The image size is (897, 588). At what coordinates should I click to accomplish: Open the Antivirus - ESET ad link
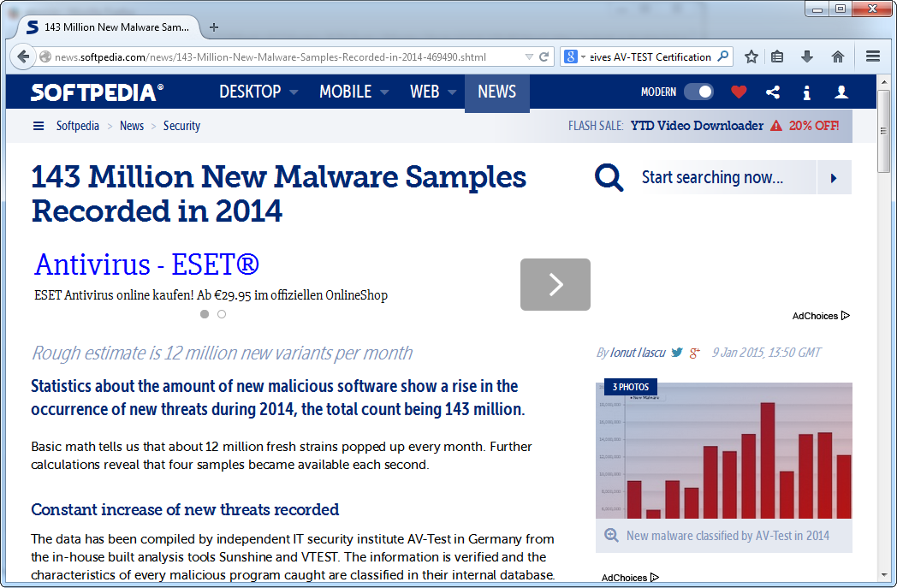pos(146,265)
